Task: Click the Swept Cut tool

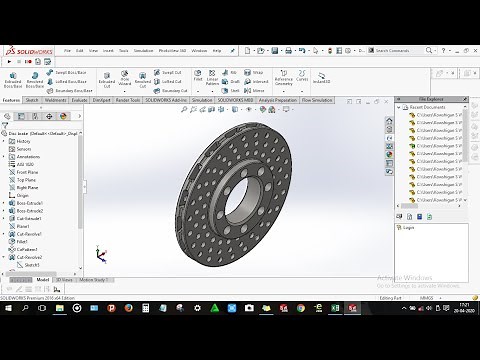Action: (168, 72)
